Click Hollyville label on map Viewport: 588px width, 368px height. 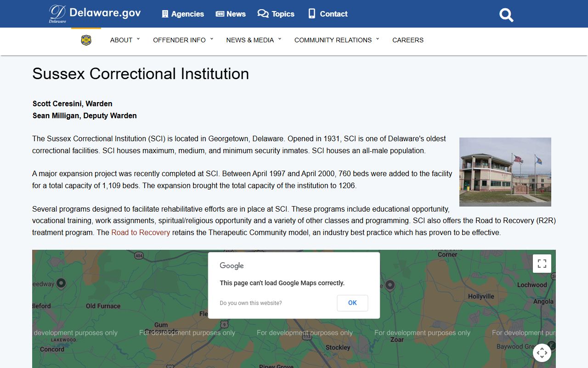click(x=481, y=296)
